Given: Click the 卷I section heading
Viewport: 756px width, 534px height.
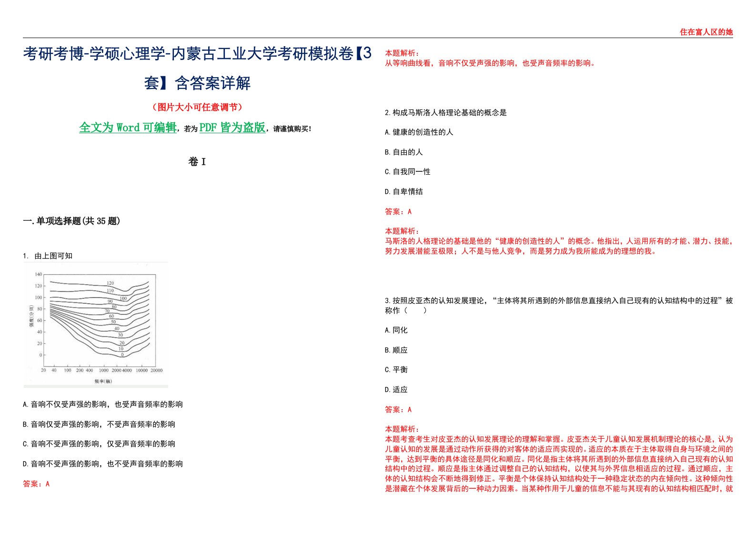Looking at the screenshot, I should (197, 162).
